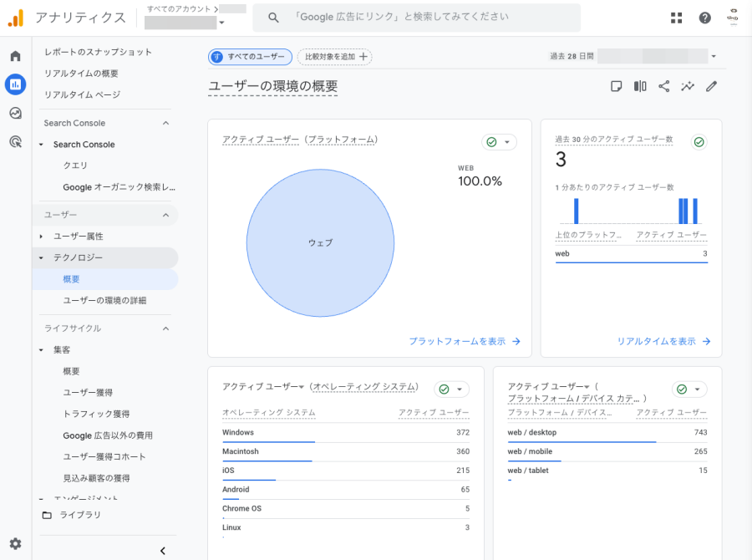752x560 pixels.
Task: Click the すべてのユーザー segment chip
Action: coord(250,57)
